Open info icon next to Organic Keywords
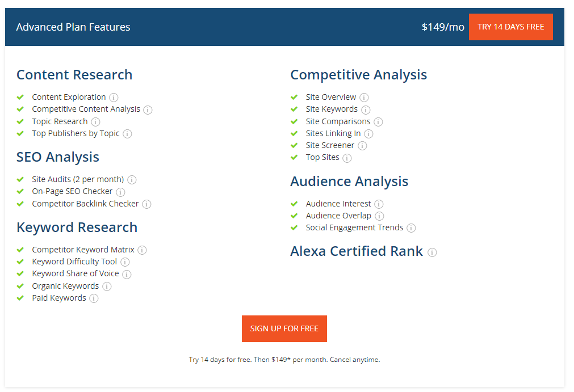This screenshot has width=574, height=392. point(107,286)
